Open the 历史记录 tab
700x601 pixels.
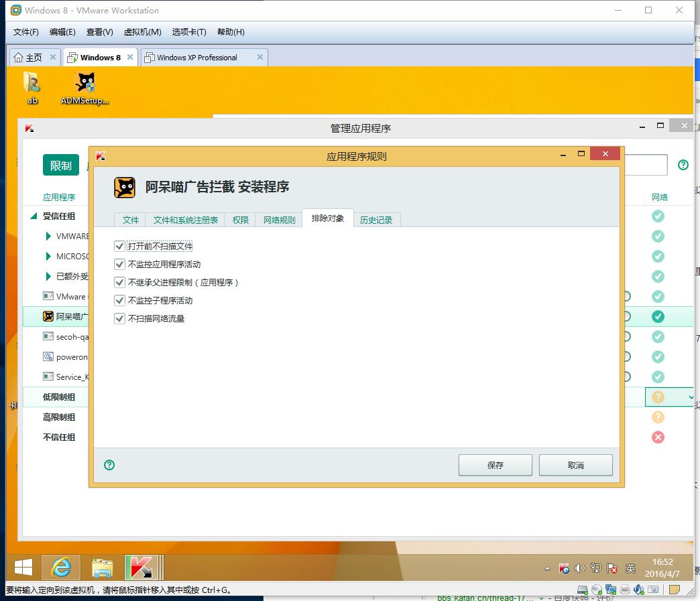point(376,220)
